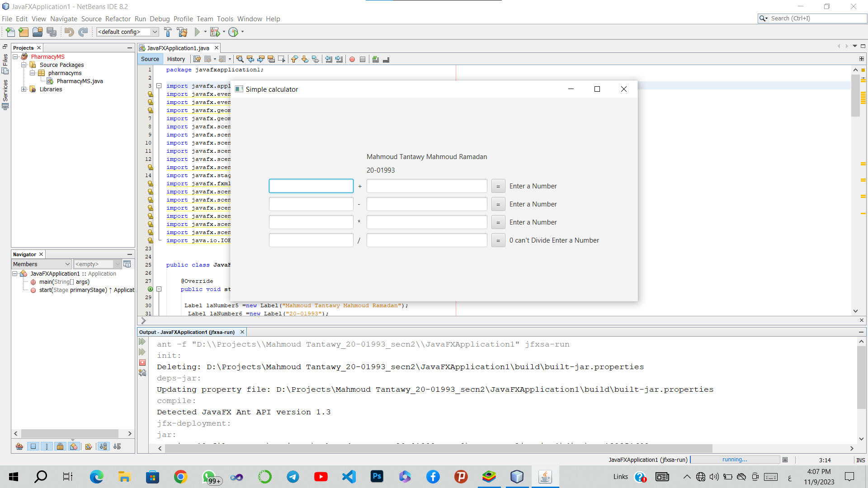Click the second input field of multiplication row
The image size is (868, 488).
pyautogui.click(x=426, y=222)
